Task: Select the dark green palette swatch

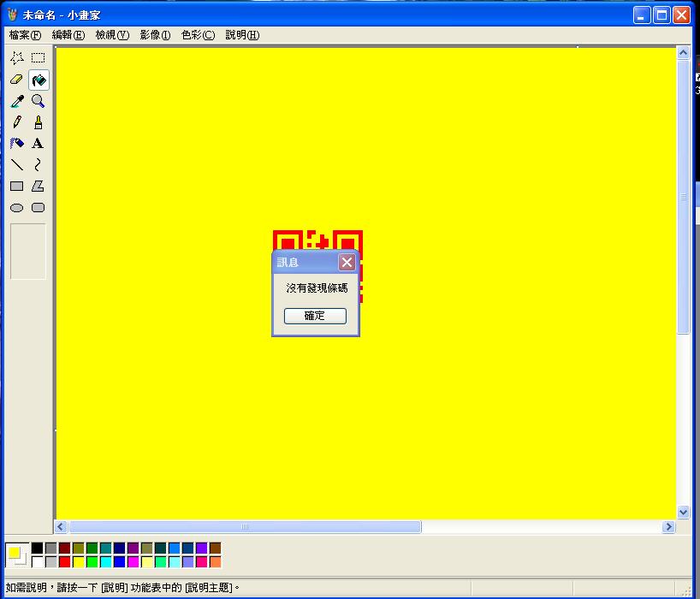Action: pos(92,549)
